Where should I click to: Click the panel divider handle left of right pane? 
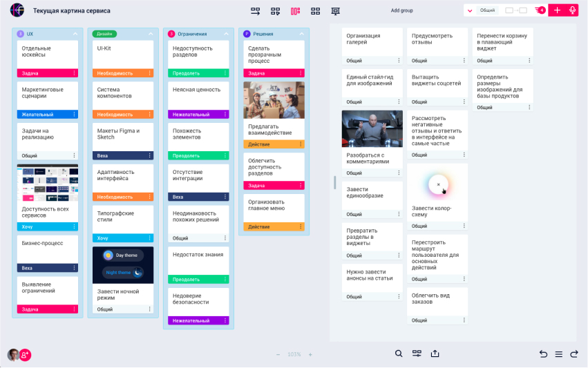(335, 183)
